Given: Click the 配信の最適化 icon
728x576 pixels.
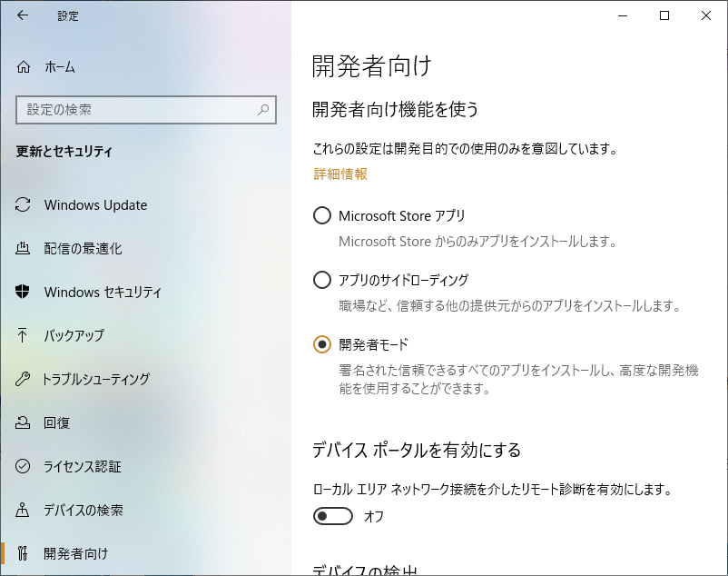Looking at the screenshot, I should pyautogui.click(x=23, y=249).
